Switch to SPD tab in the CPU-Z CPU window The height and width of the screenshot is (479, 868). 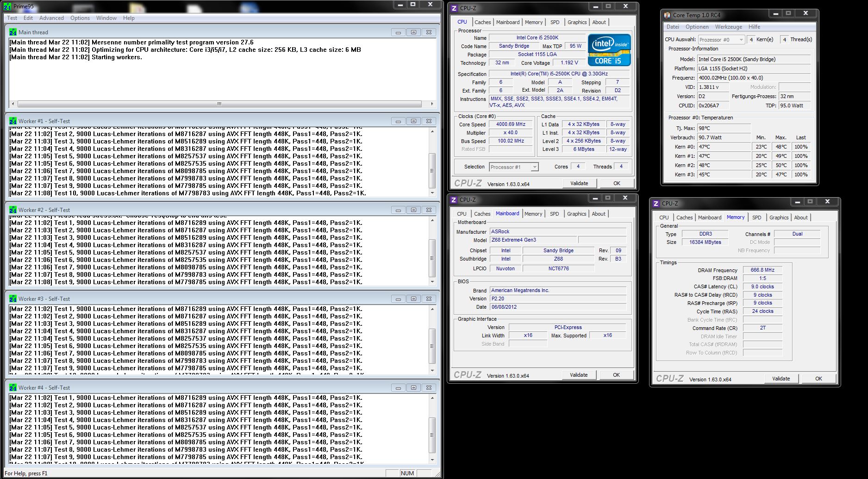tap(555, 22)
